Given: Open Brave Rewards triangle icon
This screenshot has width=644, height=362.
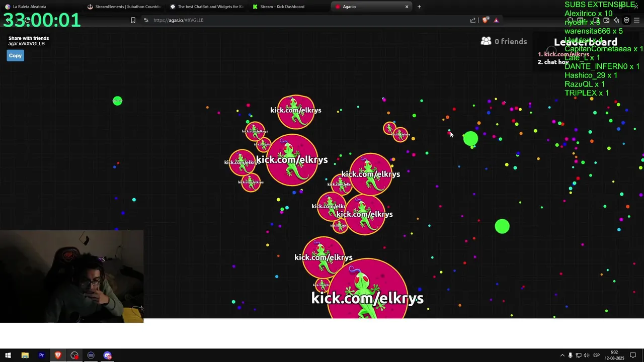Looking at the screenshot, I should [x=496, y=20].
